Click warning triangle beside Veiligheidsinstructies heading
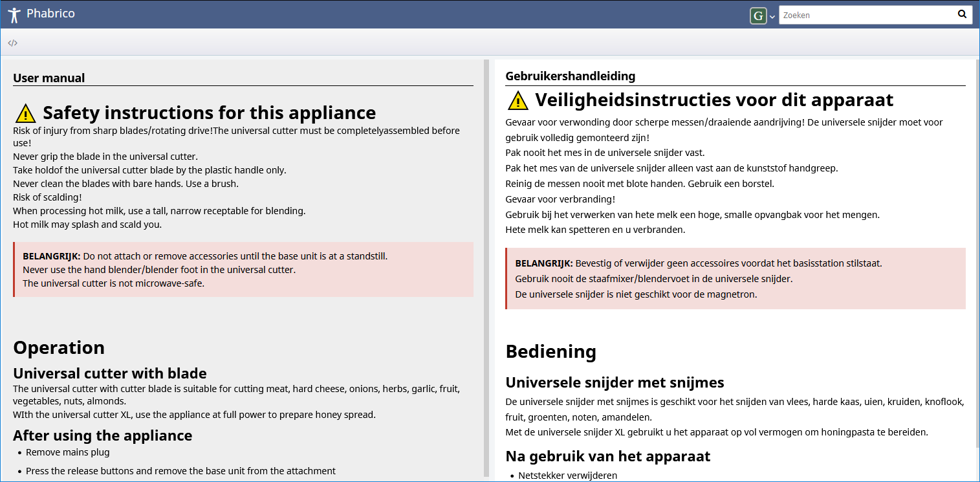The height and width of the screenshot is (482, 980). pyautogui.click(x=518, y=100)
